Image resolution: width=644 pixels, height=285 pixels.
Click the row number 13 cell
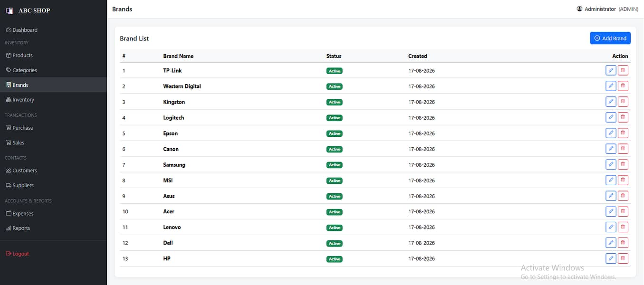125,259
